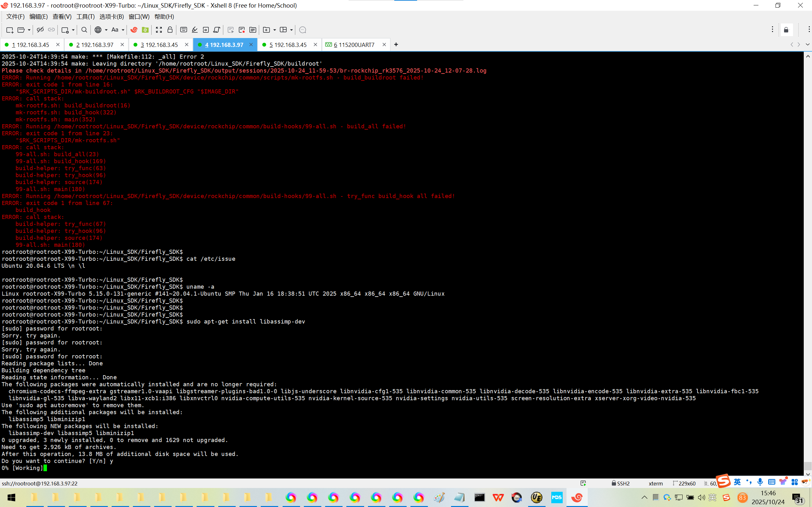Enter fullscreen mode via toolbar icon
The image size is (812, 507).
click(x=159, y=30)
